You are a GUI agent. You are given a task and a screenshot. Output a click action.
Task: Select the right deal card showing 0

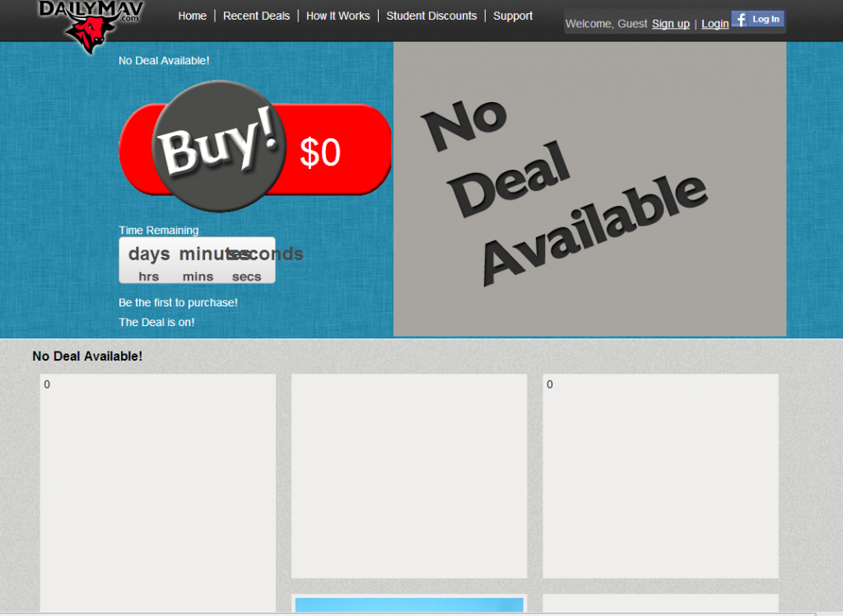pyautogui.click(x=660, y=475)
